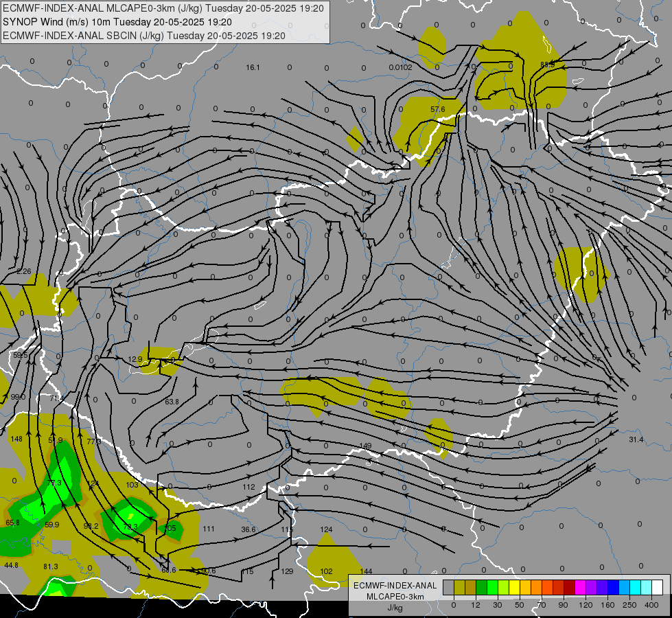Click the map value 12.9

(x=135, y=359)
